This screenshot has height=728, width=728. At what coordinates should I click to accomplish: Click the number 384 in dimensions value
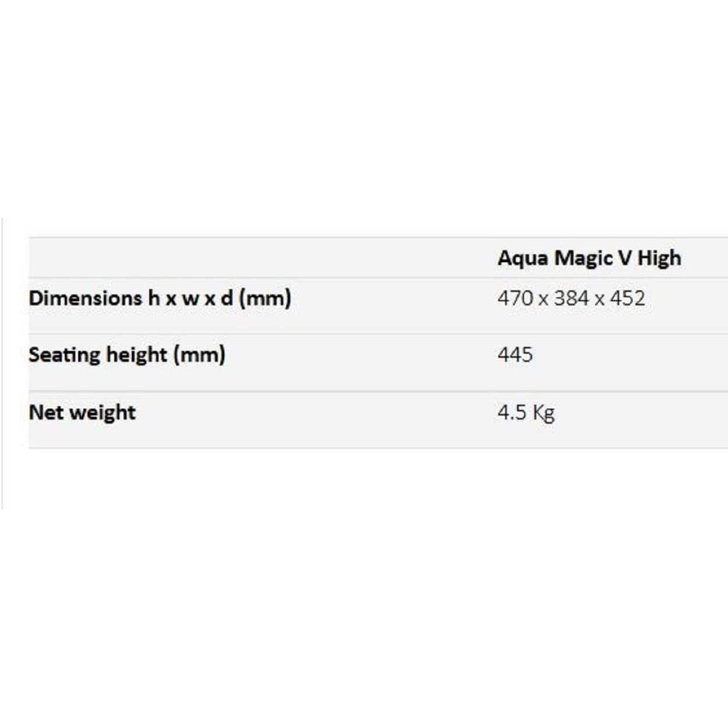pyautogui.click(x=571, y=298)
